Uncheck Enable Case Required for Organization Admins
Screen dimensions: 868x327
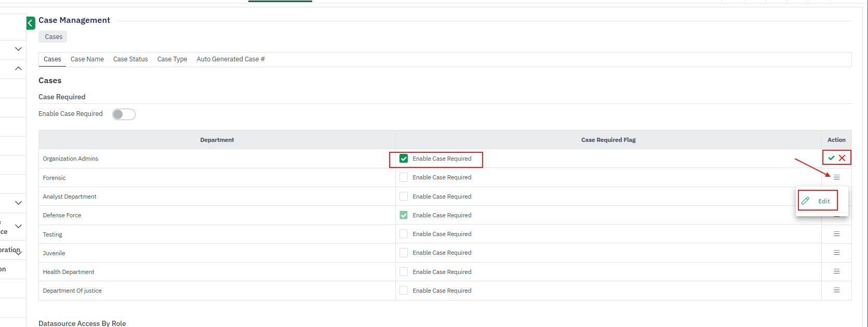pos(404,159)
